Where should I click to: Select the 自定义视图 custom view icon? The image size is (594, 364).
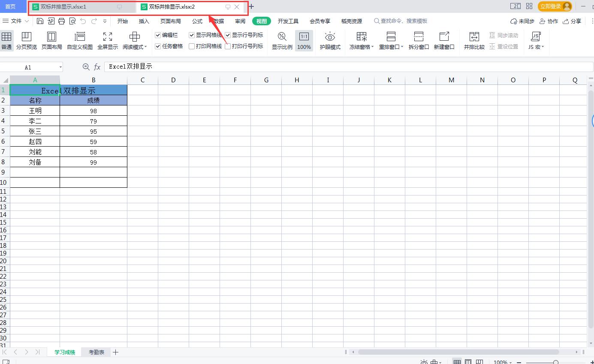(x=80, y=41)
